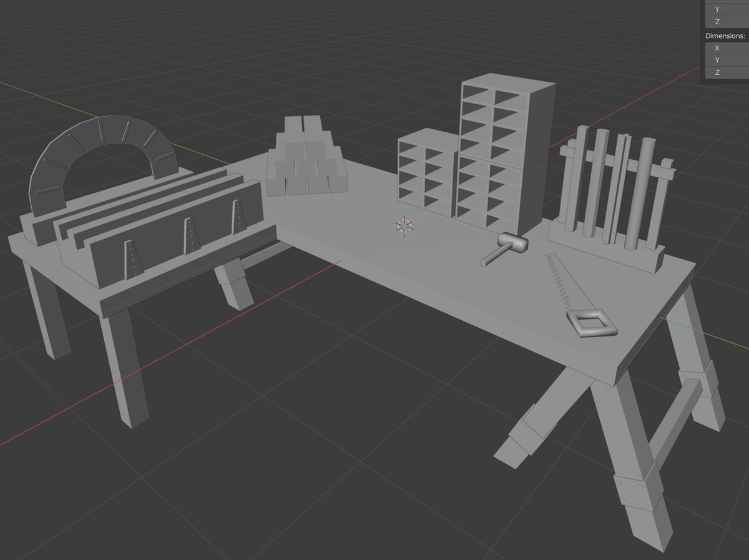Select the short shelf cabinet
The height and width of the screenshot is (560, 749).
pos(427,172)
